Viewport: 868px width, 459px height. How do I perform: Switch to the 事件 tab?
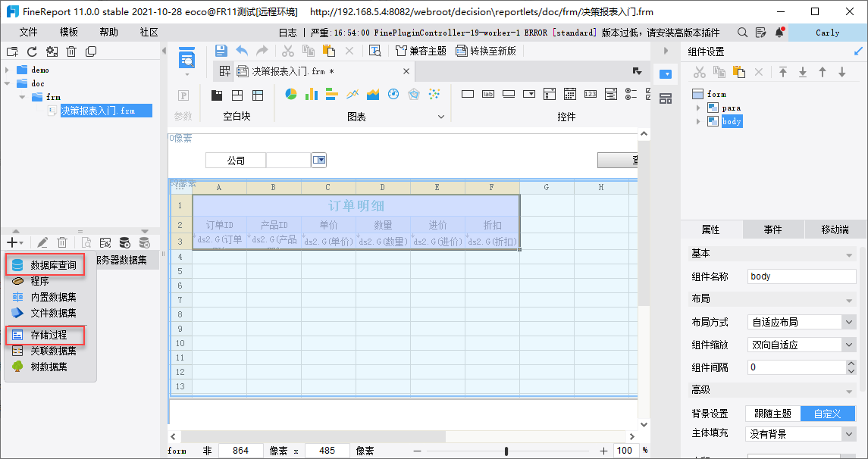pyautogui.click(x=772, y=229)
